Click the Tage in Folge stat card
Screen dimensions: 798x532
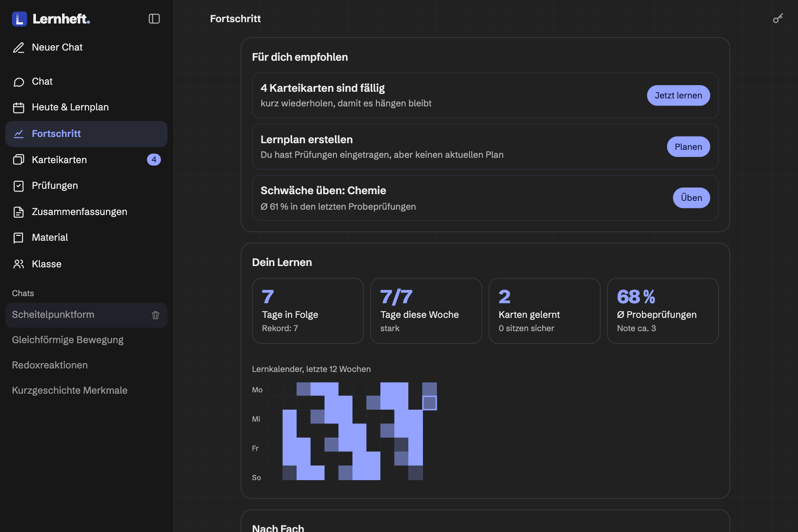point(308,311)
